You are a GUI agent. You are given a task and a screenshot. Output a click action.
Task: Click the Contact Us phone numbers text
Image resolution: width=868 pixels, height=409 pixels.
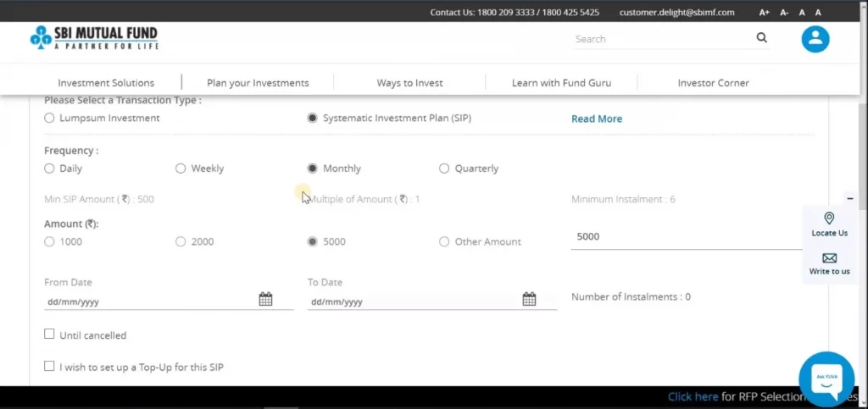point(515,12)
